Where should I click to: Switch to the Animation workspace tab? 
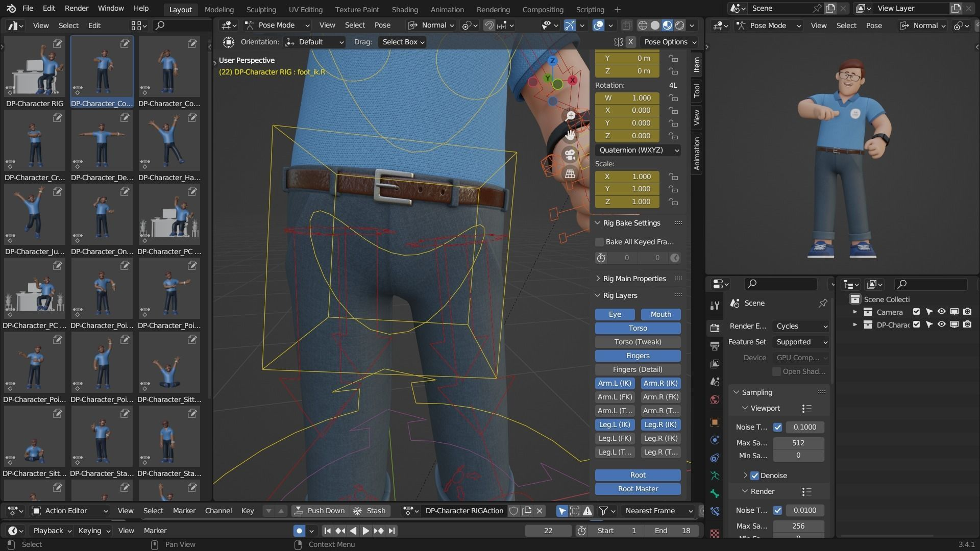click(447, 9)
